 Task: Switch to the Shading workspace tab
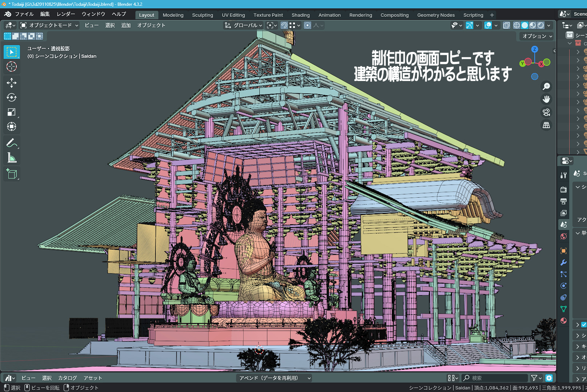point(300,15)
